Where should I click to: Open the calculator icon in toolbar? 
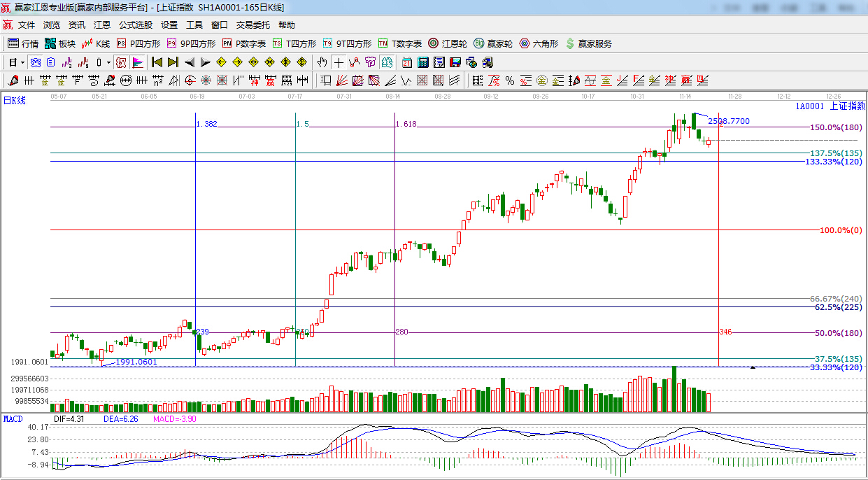point(423,62)
